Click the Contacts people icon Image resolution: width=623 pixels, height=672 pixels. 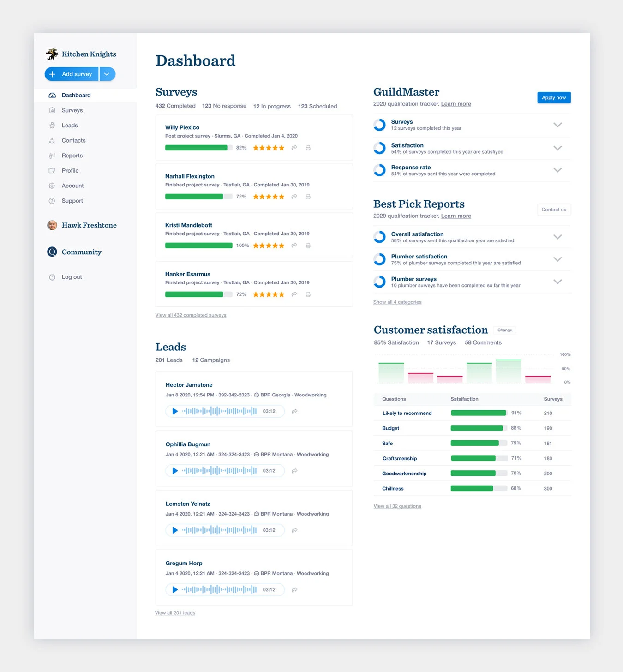point(52,140)
